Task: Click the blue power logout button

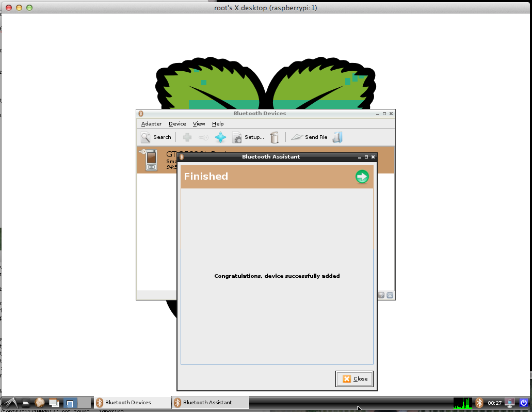Action: 524,403
